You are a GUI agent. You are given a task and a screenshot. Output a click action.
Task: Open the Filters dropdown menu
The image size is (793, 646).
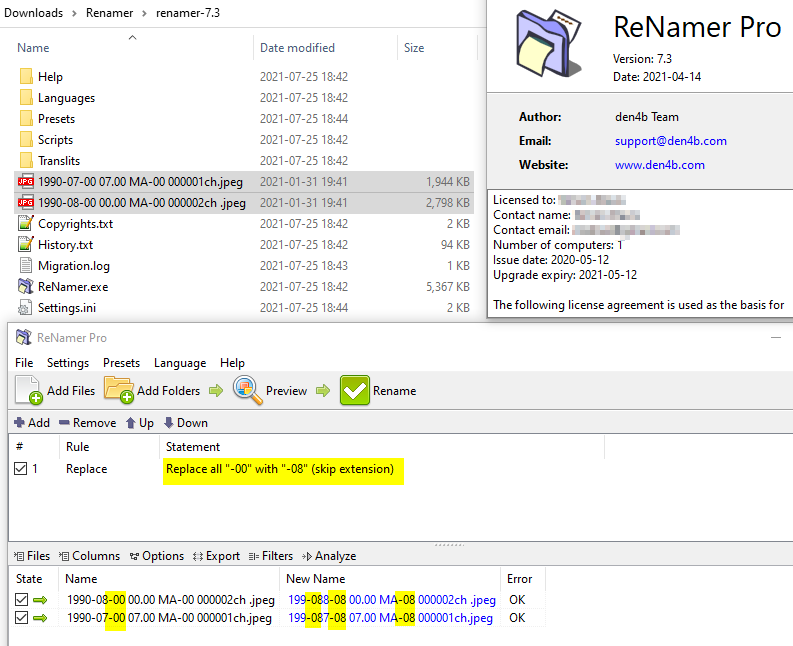pos(271,556)
